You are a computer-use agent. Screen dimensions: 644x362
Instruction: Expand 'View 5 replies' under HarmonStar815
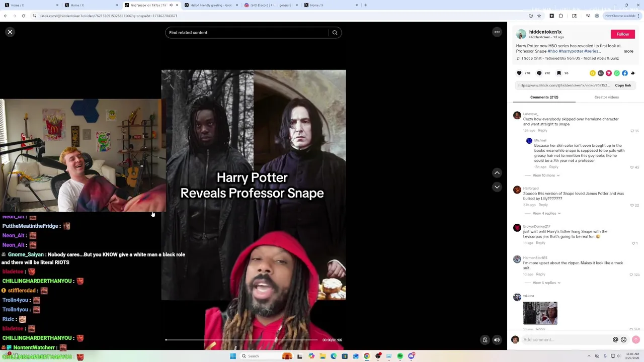pos(546,283)
